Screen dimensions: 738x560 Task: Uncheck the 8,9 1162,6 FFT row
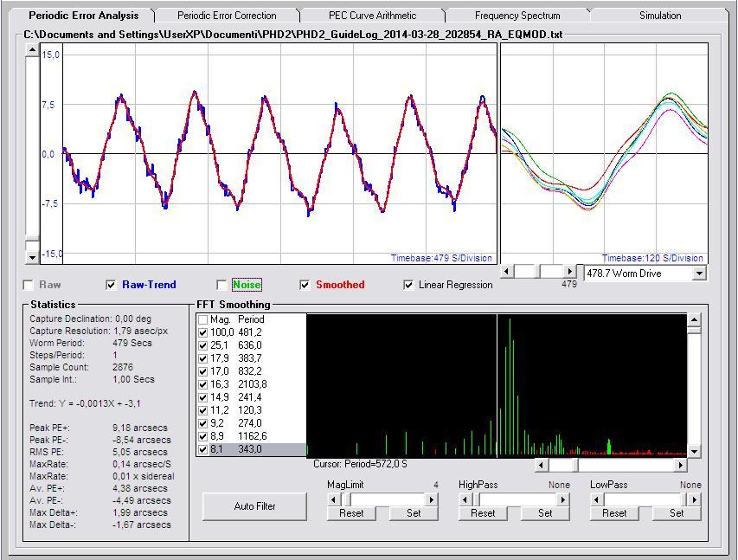pos(202,436)
